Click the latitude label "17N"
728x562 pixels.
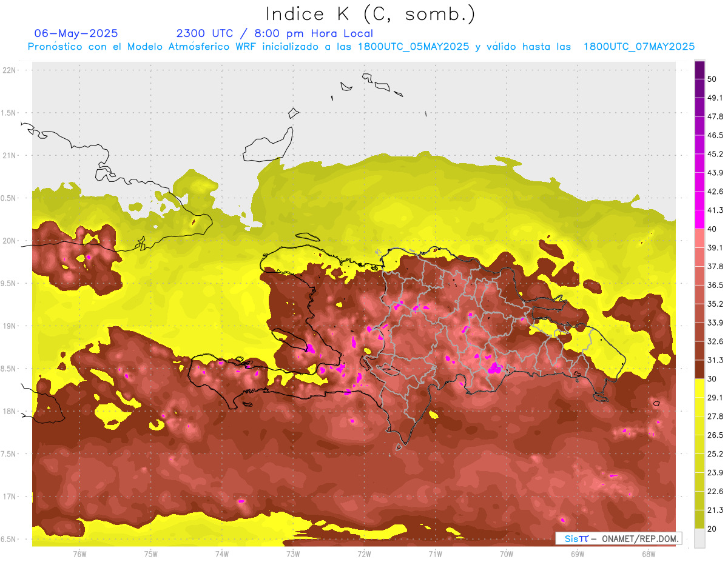(x=9, y=497)
